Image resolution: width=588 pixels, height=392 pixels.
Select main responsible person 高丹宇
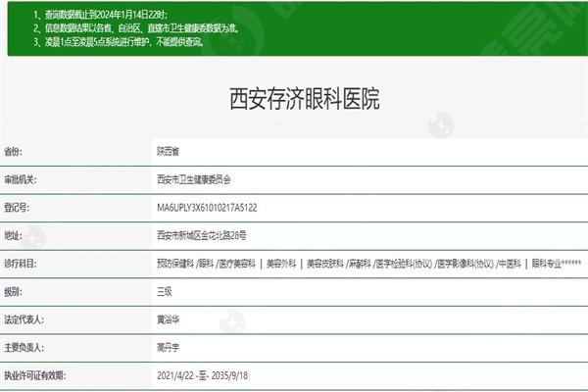pos(168,348)
